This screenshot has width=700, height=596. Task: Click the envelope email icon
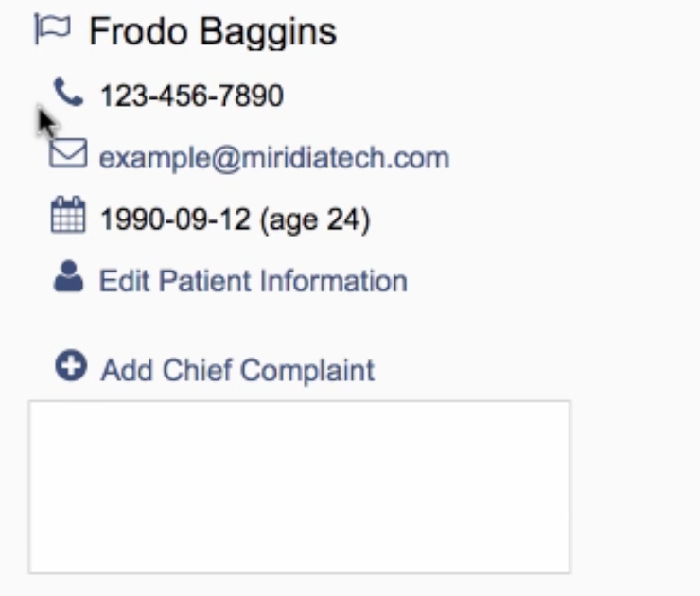68,153
